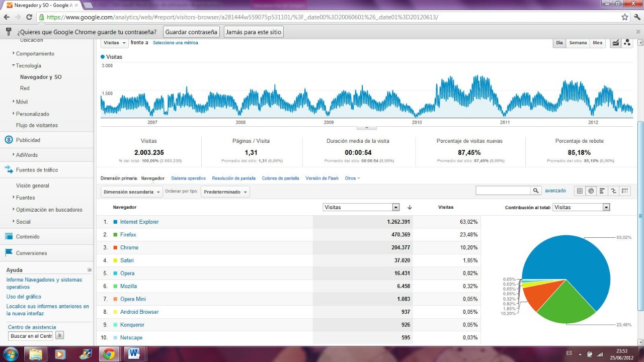
Task: Open the Fuentes de tráfico section
Action: point(37,170)
